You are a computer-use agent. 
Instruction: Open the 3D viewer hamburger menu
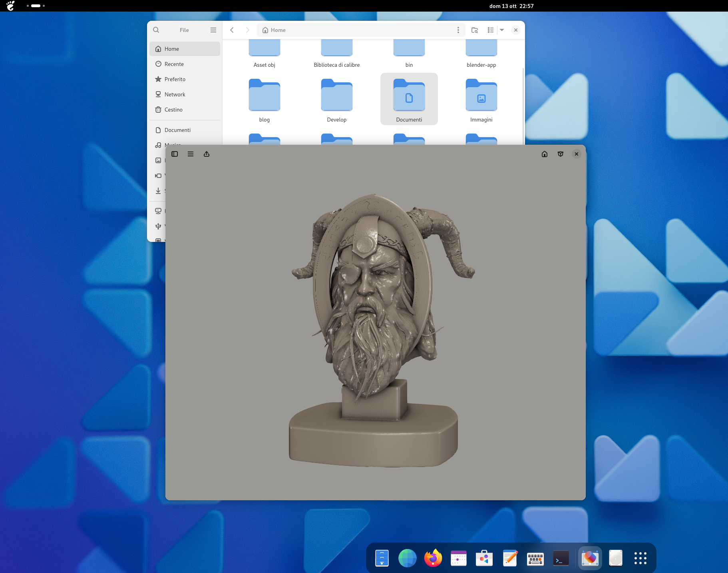(191, 154)
